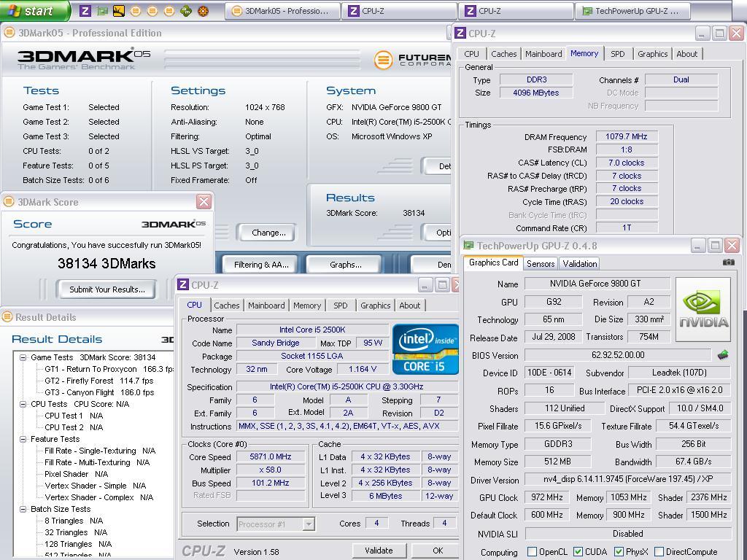Image resolution: width=747 pixels, height=560 pixels.
Task: Toggle the PhysX checkbox in GPU-Z
Action: (x=619, y=552)
